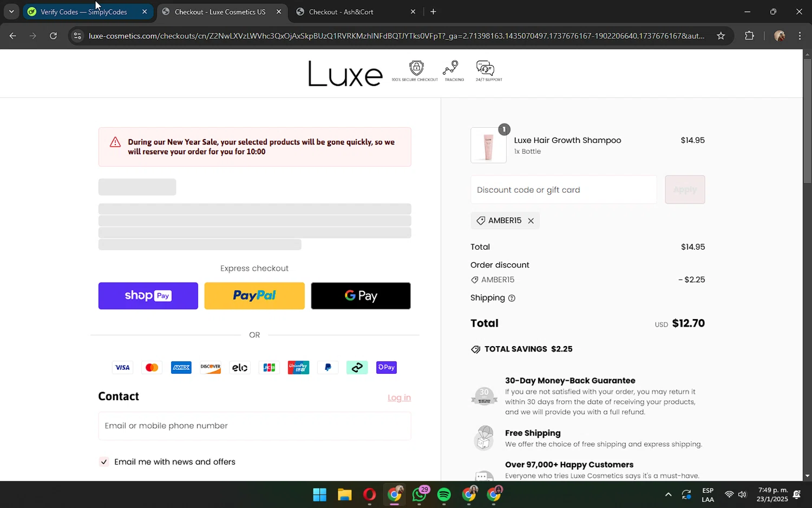Reload the current page
Image resolution: width=812 pixels, height=508 pixels.
click(53, 36)
